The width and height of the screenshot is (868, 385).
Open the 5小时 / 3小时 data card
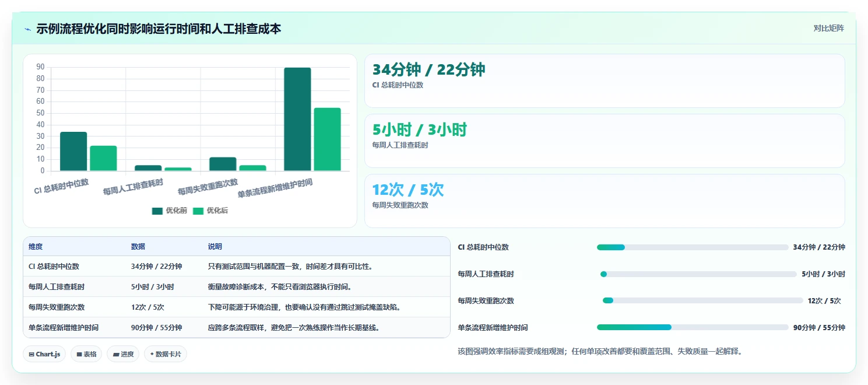(x=605, y=141)
